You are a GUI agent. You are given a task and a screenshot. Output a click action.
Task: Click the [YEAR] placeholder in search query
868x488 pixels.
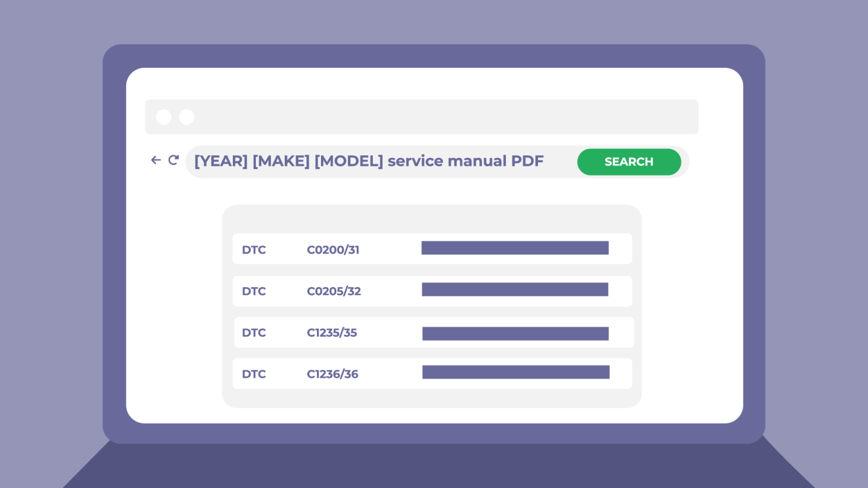click(221, 162)
